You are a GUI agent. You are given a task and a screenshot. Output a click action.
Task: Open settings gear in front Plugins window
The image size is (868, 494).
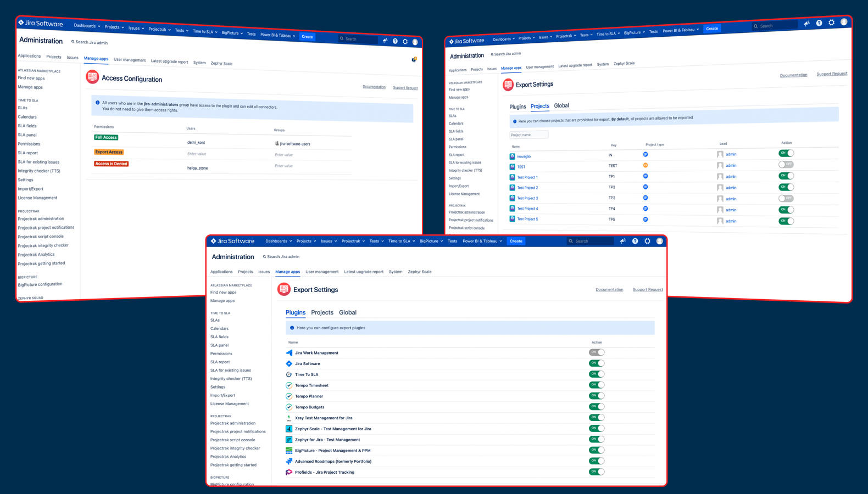(x=647, y=241)
